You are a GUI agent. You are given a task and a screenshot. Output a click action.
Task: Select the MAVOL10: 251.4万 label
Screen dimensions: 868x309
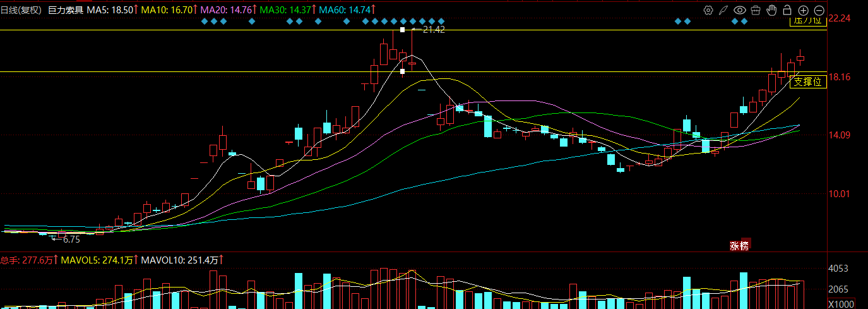pos(183,260)
